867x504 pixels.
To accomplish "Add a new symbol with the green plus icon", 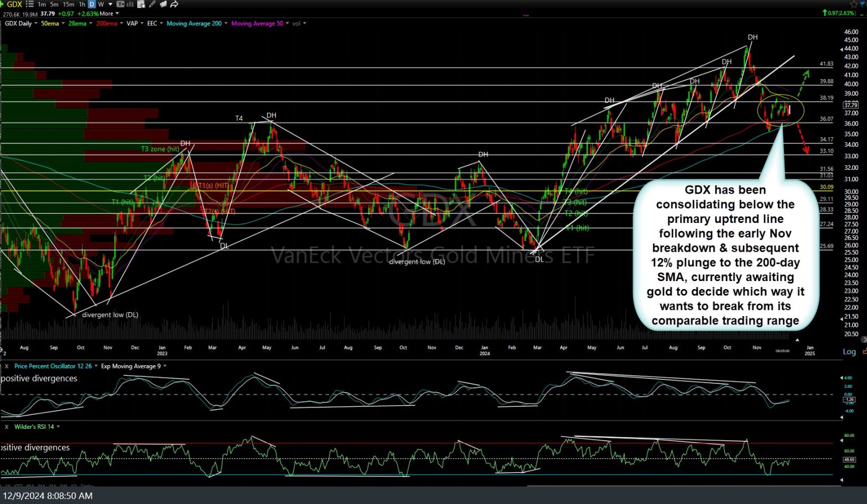I will coord(2,5).
